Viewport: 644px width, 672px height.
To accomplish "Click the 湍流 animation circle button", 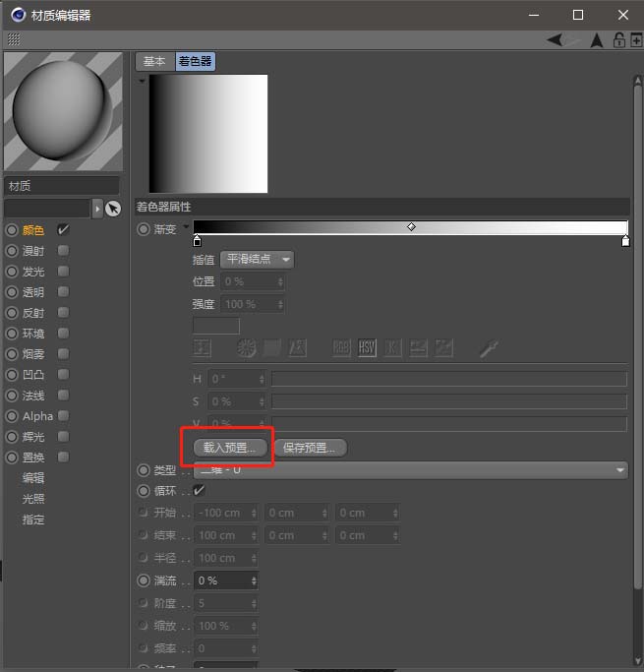I will pos(144,580).
